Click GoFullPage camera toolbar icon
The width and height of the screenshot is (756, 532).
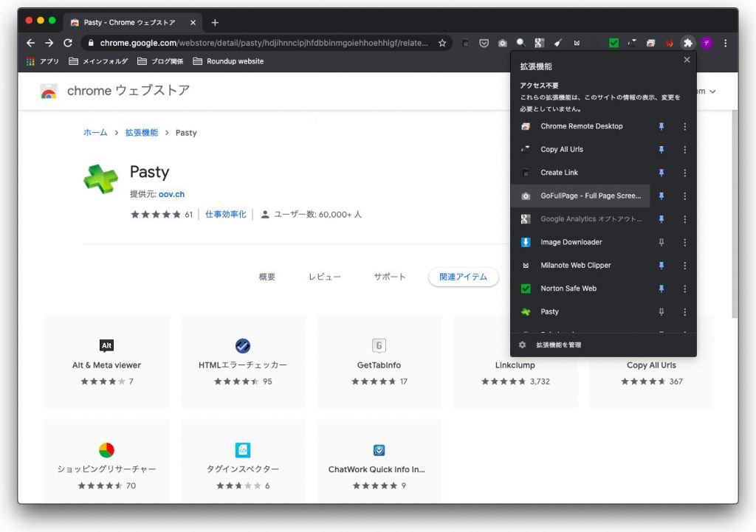pos(502,43)
